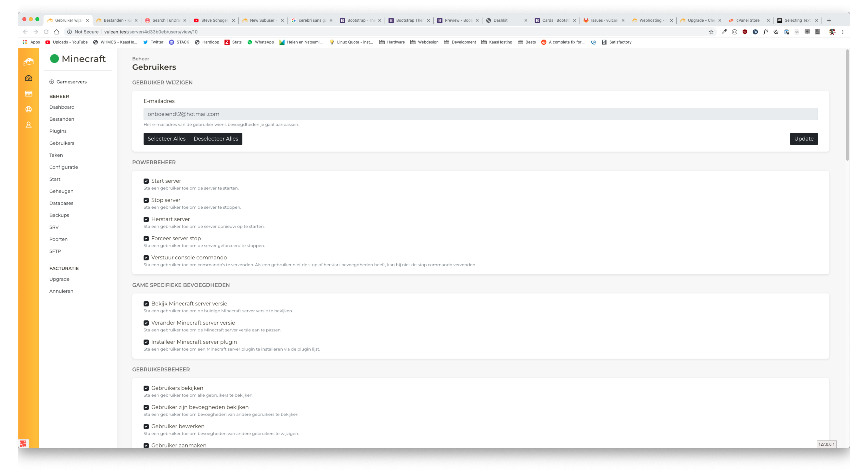Click the cheese logo in the orange sidebar
This screenshot has width=868, height=472.
tap(28, 62)
